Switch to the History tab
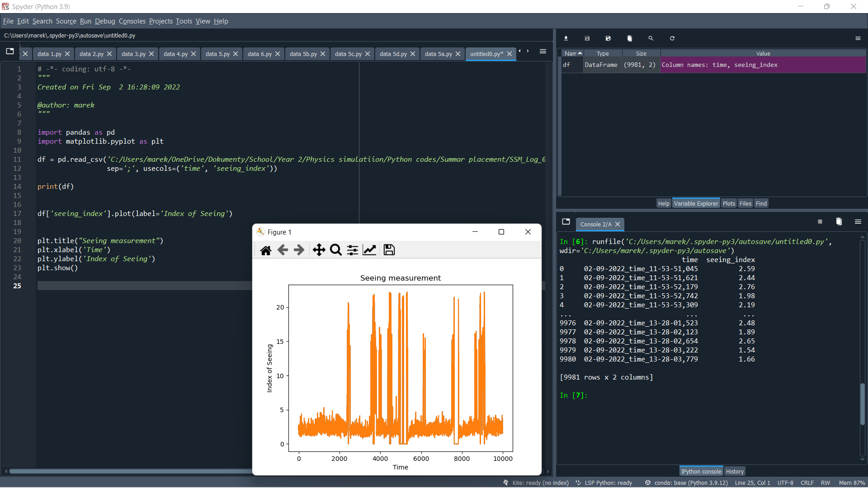 click(735, 472)
